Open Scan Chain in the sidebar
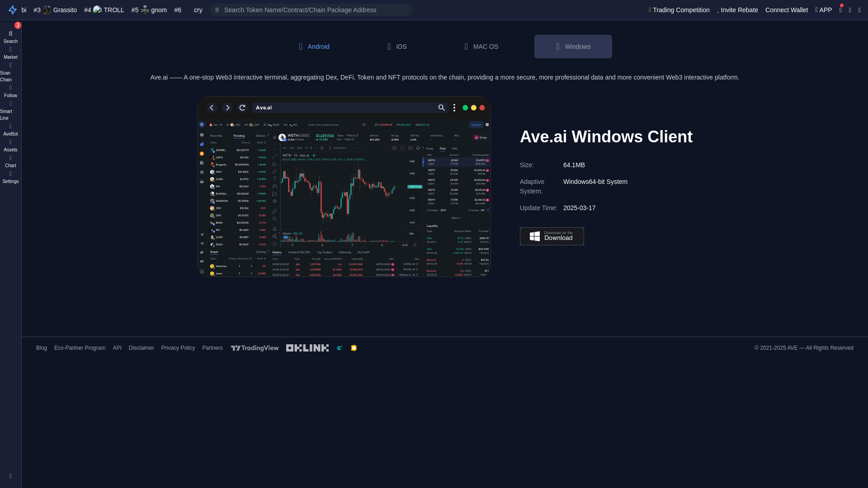Image resolution: width=868 pixels, height=488 pixels. click(10, 72)
